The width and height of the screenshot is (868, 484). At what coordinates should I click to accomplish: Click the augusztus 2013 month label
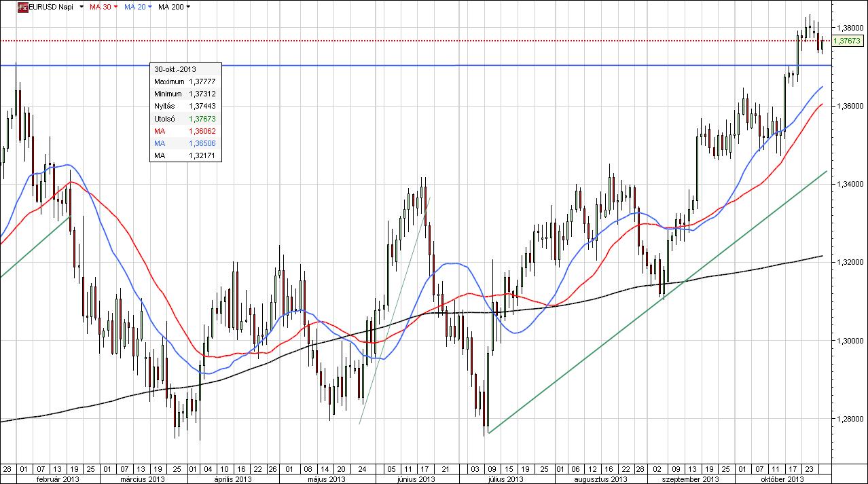point(600,479)
